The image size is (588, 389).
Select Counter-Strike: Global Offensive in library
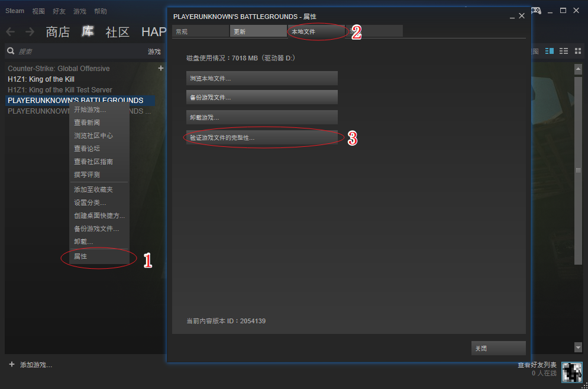point(59,69)
